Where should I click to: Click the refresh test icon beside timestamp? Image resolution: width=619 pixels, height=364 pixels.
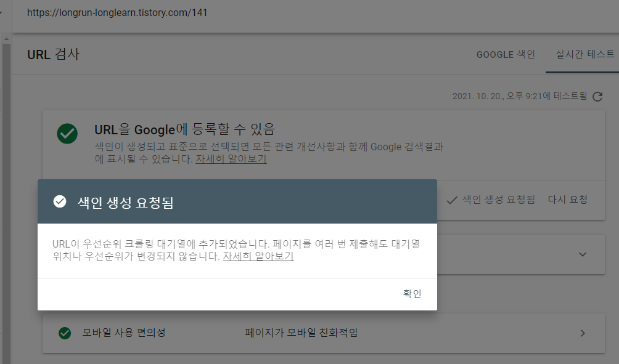tap(597, 97)
